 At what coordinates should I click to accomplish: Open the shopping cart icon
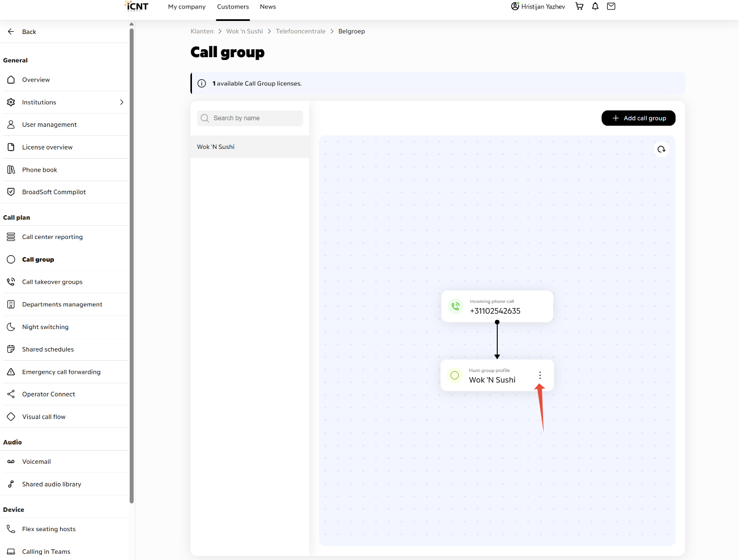(x=579, y=6)
